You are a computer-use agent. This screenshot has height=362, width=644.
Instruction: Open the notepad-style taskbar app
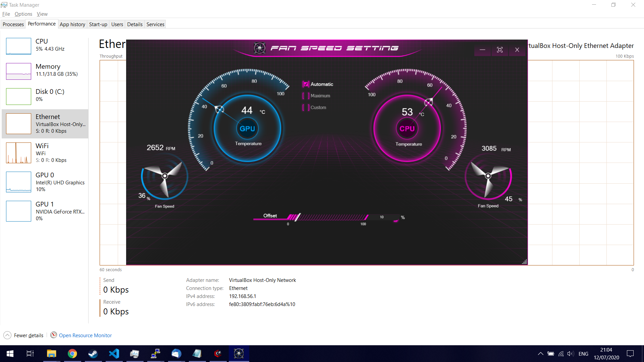pyautogui.click(x=197, y=354)
